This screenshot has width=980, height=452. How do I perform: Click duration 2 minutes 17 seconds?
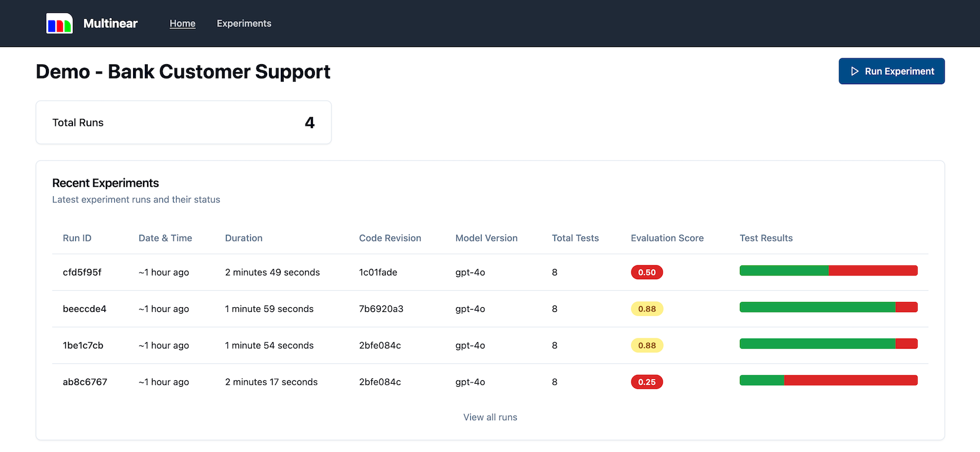(271, 382)
